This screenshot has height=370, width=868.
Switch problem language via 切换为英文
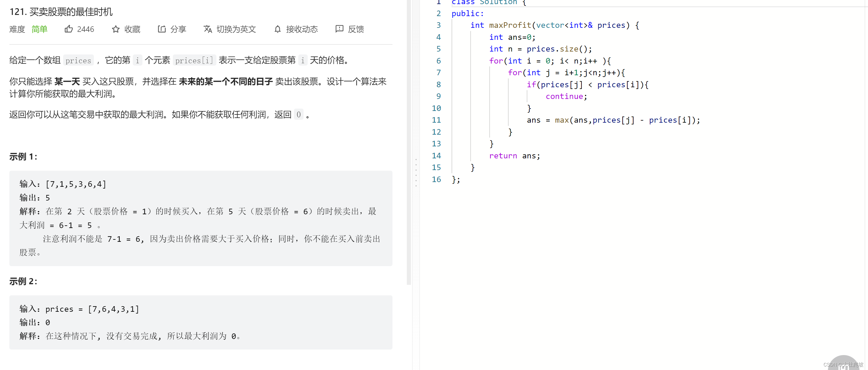point(236,29)
